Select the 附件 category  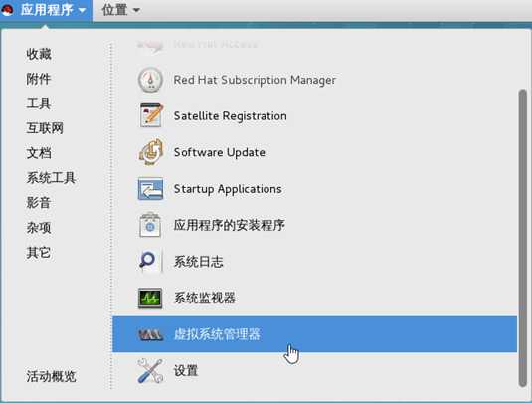coord(39,79)
